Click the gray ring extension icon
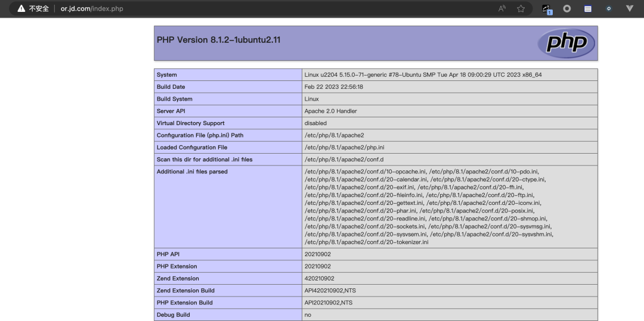 (567, 8)
